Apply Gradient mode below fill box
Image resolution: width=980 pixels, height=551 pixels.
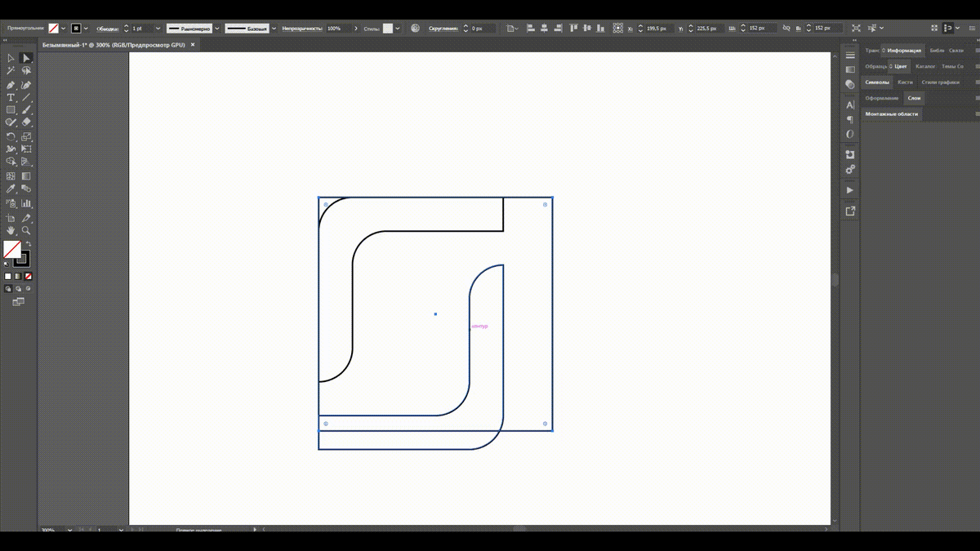(18, 277)
